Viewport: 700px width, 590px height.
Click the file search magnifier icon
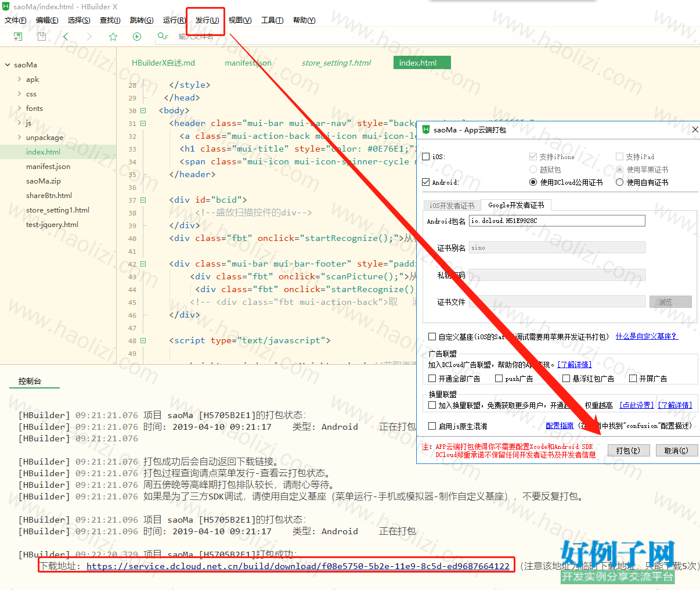coord(163,37)
